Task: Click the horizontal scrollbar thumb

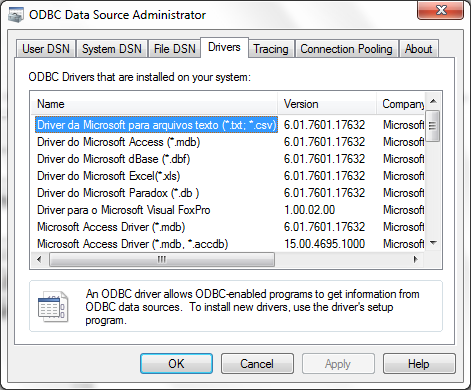Action: point(162,259)
